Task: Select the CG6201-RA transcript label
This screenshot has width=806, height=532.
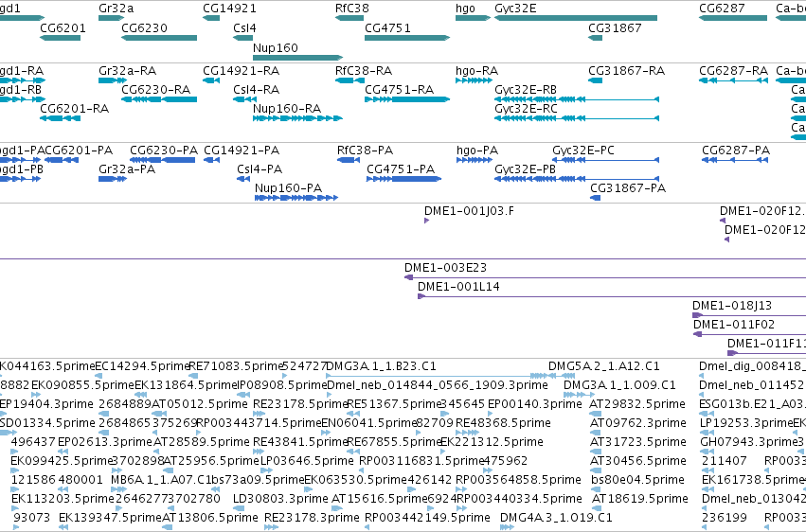Action: pyautogui.click(x=75, y=108)
